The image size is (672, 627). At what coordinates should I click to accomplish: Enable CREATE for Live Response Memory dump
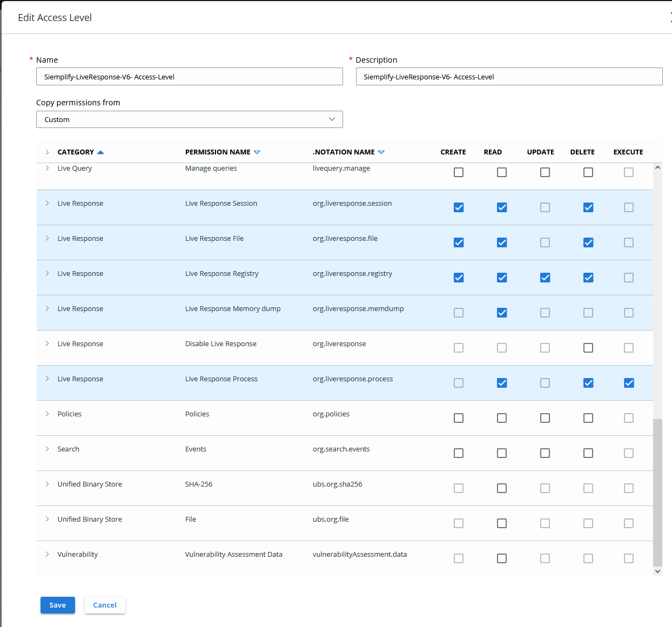point(459,312)
